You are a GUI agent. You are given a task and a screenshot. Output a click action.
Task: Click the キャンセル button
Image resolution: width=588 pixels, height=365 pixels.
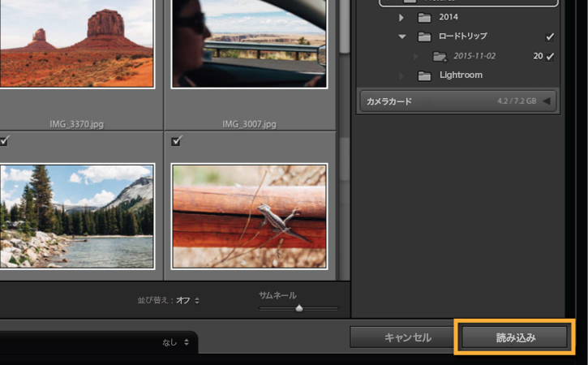407,337
